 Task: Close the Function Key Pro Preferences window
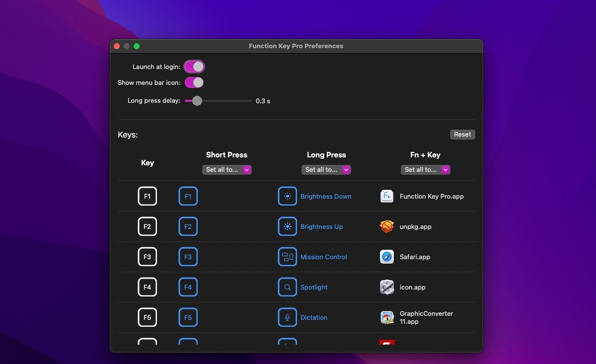point(117,46)
